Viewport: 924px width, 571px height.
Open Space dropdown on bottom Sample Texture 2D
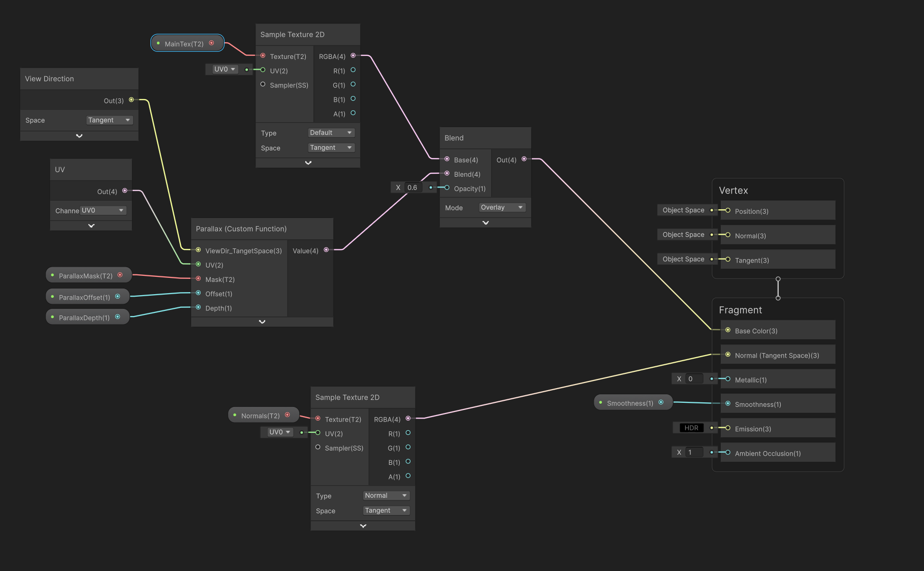tap(387, 511)
